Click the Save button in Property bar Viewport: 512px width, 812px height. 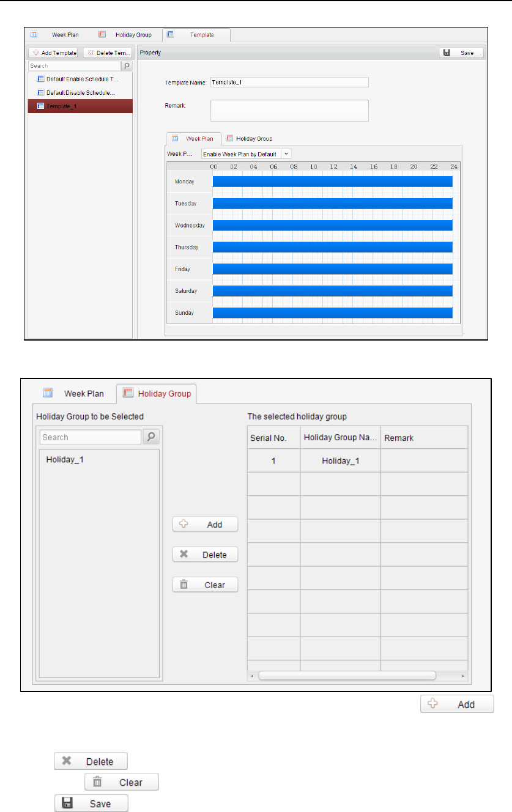[461, 53]
